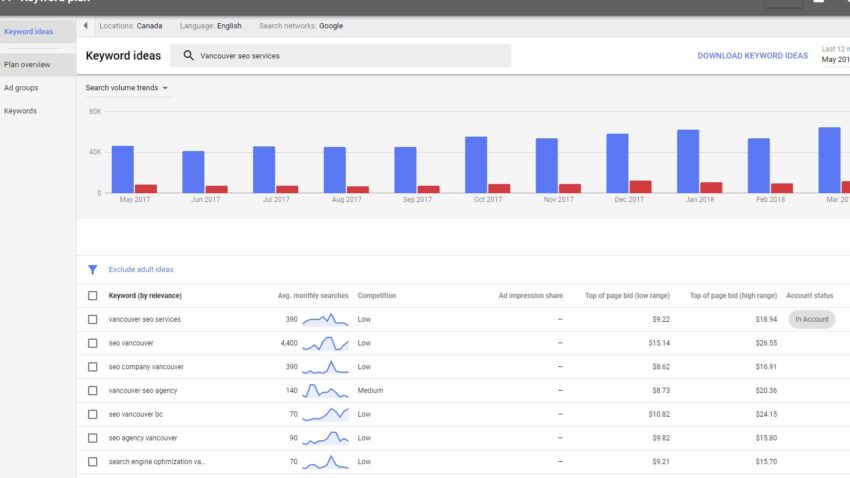Click the Exclude adult ideas filter
This screenshot has height=478, width=850.
click(x=141, y=269)
